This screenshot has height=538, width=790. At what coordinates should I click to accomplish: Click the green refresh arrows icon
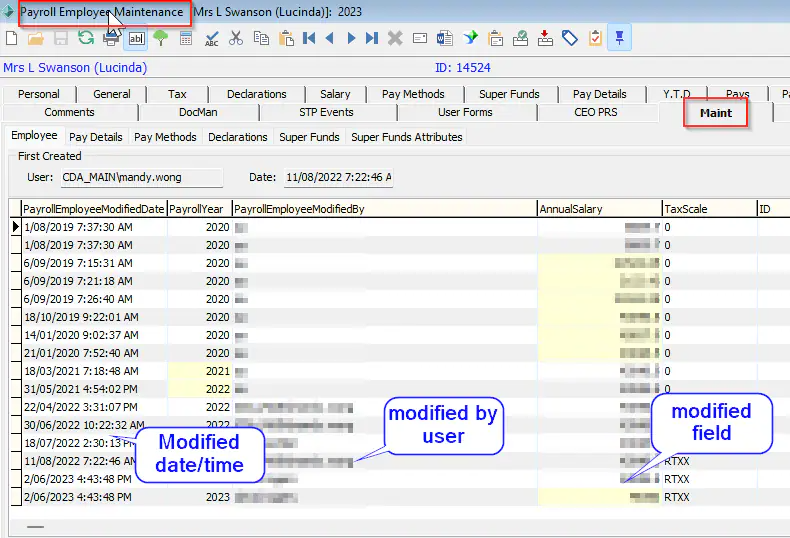coord(86,38)
